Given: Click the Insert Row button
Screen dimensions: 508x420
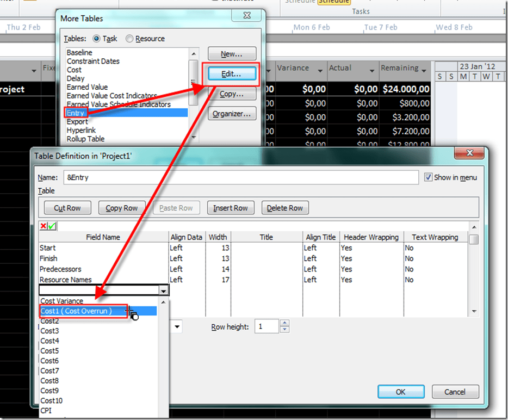Looking at the screenshot, I should (x=231, y=208).
